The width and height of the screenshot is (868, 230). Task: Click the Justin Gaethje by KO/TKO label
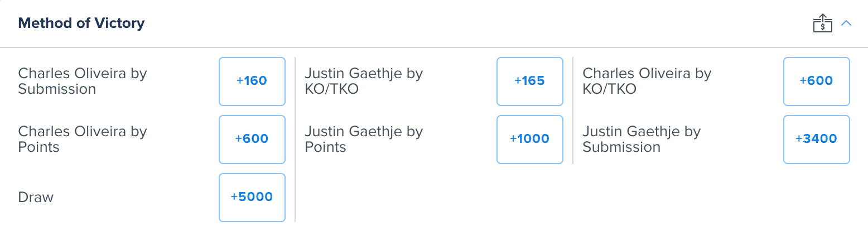(364, 82)
